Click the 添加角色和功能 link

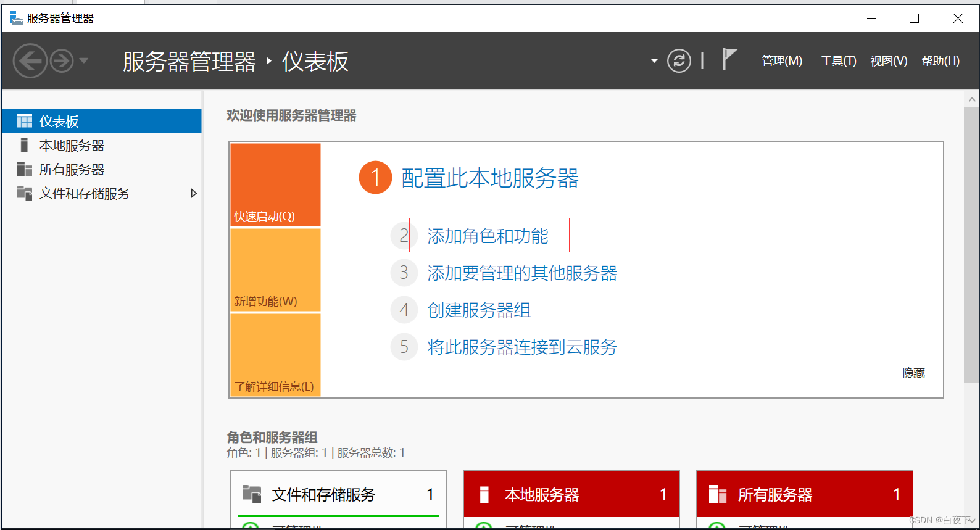[488, 236]
